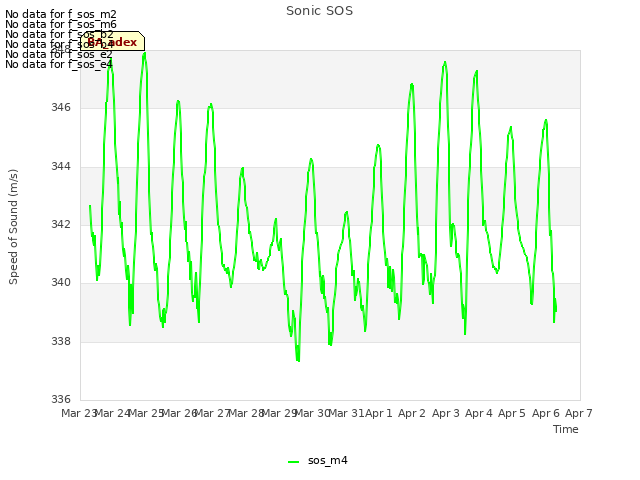The width and height of the screenshot is (640, 480).
Task: Click the Apr 6 date tick label
Action: tap(546, 413)
